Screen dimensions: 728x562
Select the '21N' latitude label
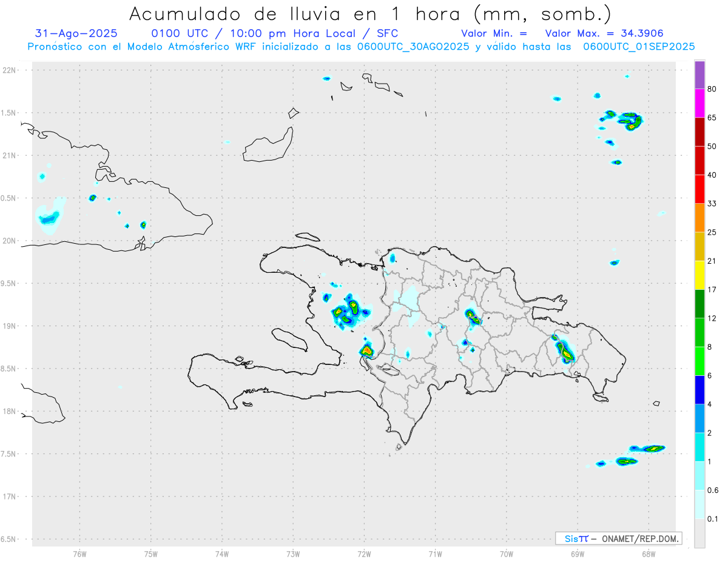(10, 156)
